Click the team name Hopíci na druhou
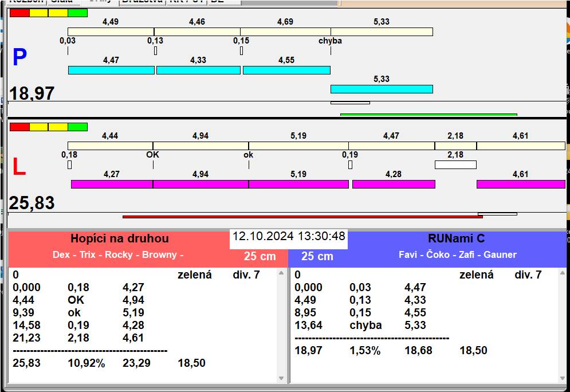 (120, 238)
